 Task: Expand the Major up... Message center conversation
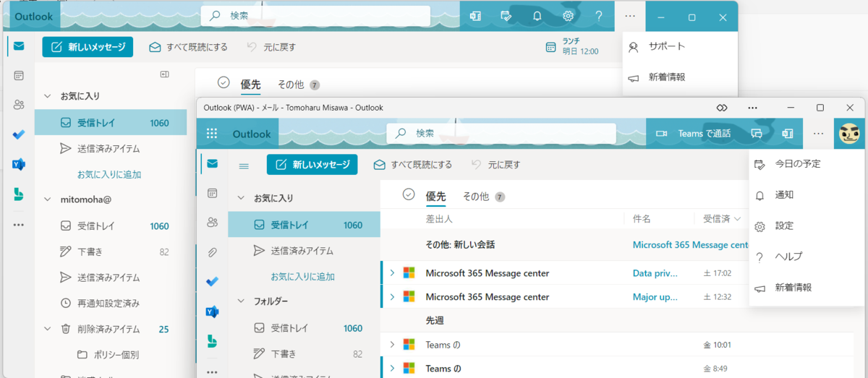click(x=393, y=296)
